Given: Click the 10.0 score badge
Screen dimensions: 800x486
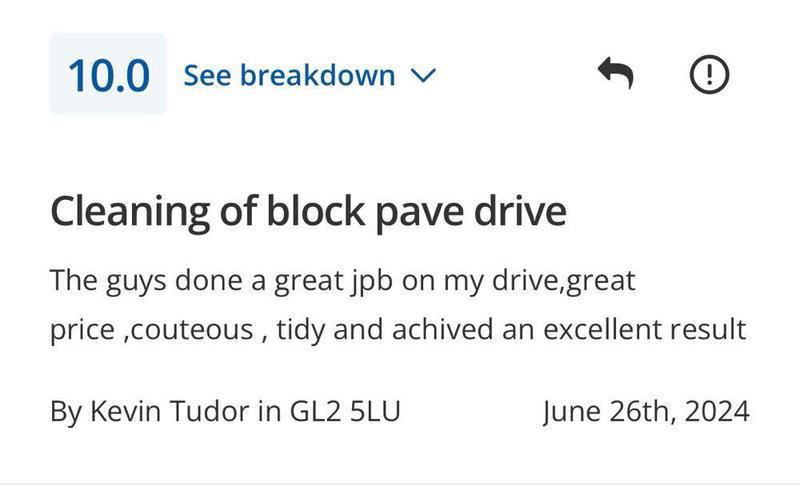Looking at the screenshot, I should [x=108, y=75].
